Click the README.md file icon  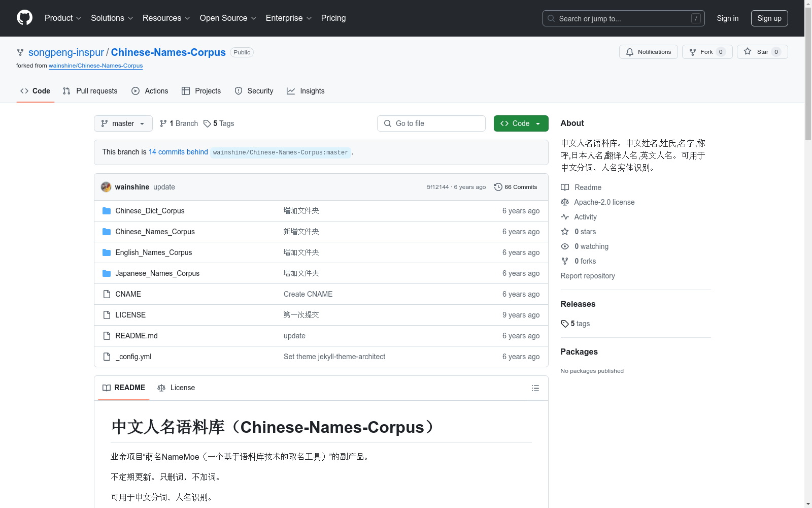click(107, 336)
